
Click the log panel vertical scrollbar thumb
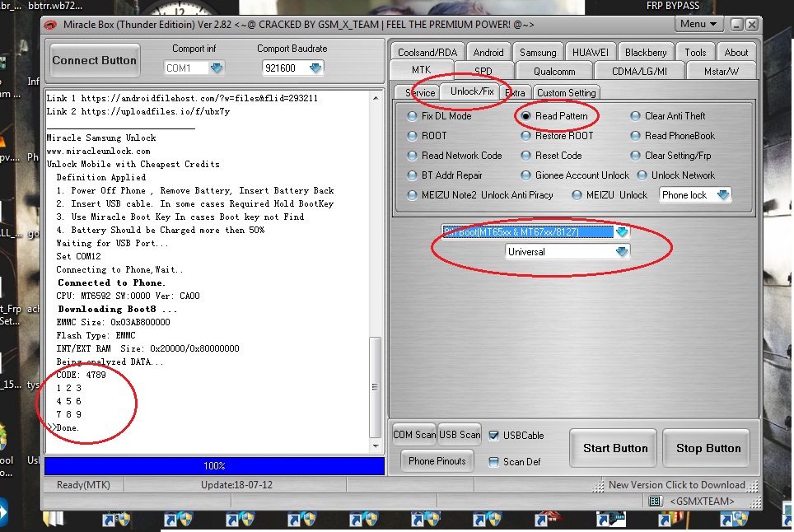pos(376,387)
